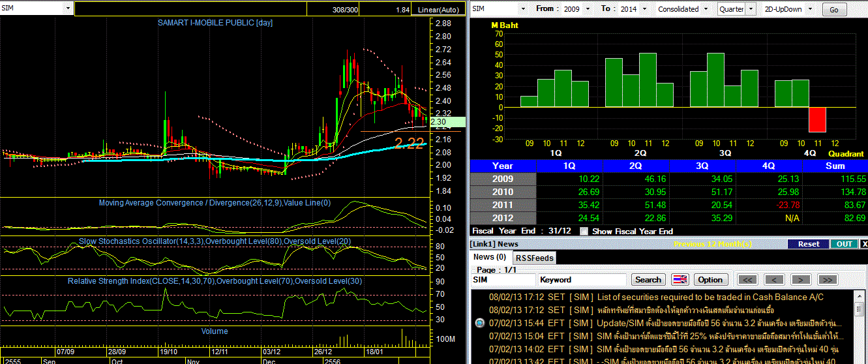Screen dimensions: 868x364
Task: Click the 19/10 date label on time axis
Action: click(x=168, y=351)
